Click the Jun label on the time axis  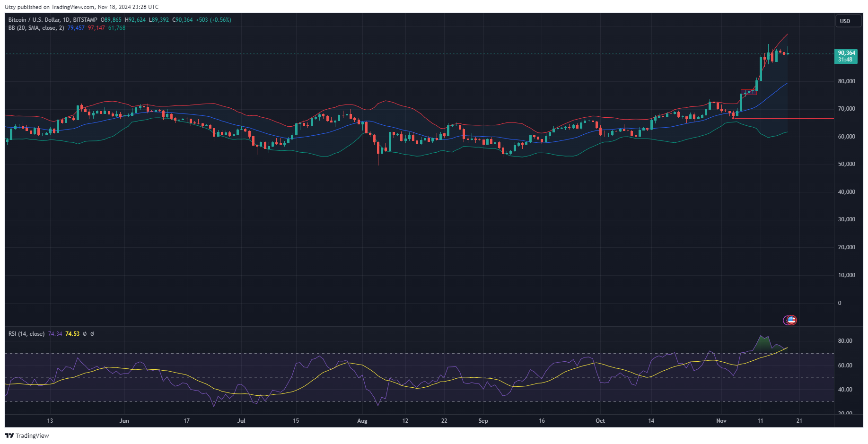click(124, 421)
